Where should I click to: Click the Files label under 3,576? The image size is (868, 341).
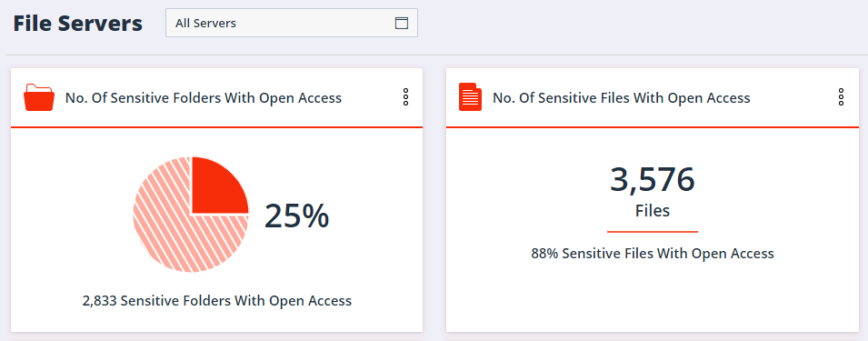653,211
